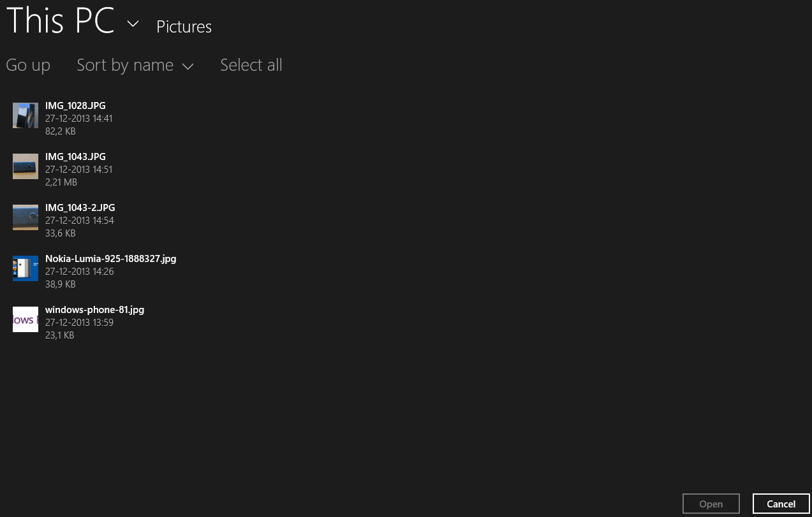This screenshot has width=812, height=517.
Task: Choose the IMG_1043-2.JPG file name
Action: pos(80,208)
